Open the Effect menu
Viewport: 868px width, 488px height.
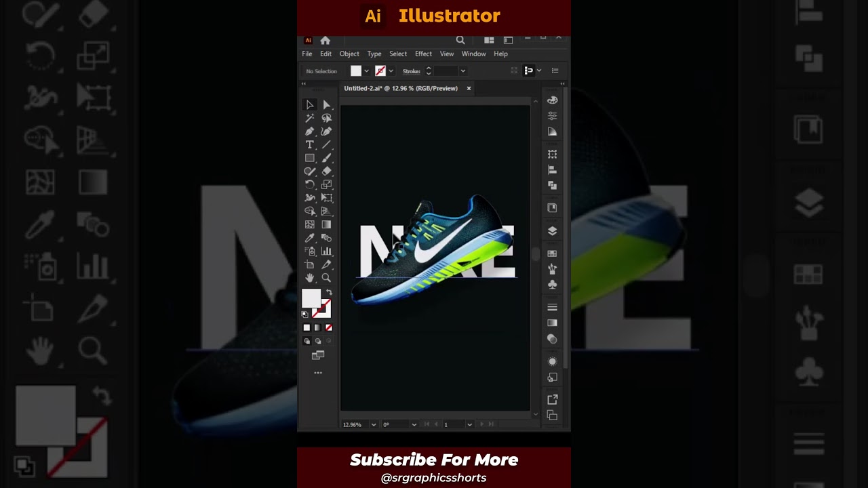tap(423, 54)
